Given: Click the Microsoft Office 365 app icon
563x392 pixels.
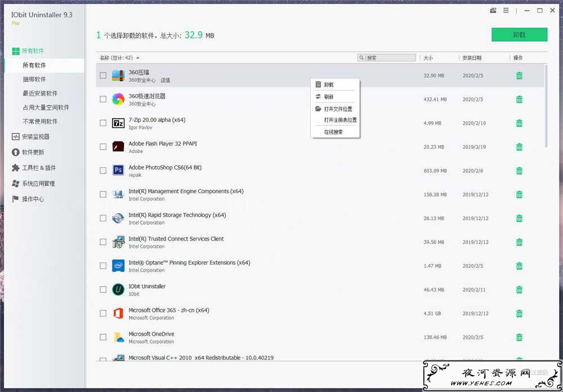Looking at the screenshot, I should click(x=118, y=313).
